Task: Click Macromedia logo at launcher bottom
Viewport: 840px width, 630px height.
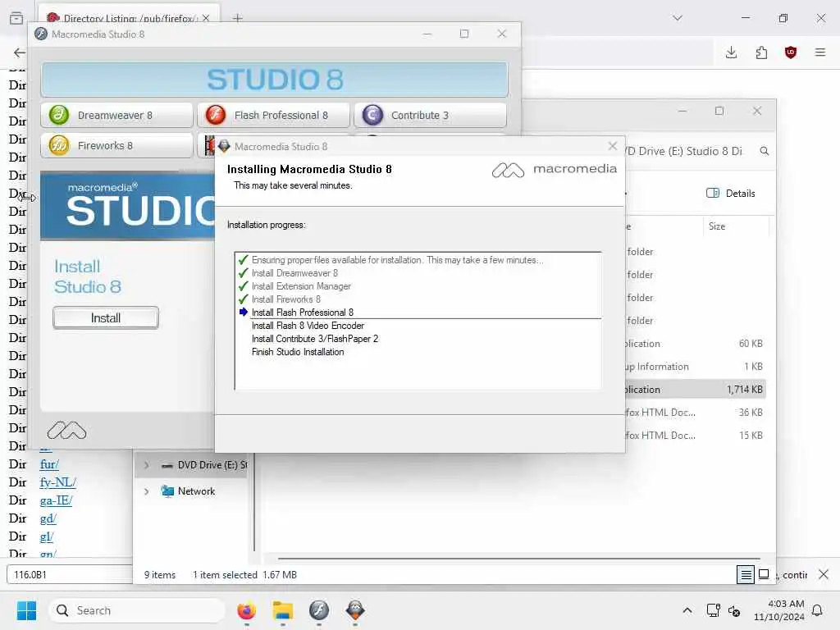Action: (66, 430)
